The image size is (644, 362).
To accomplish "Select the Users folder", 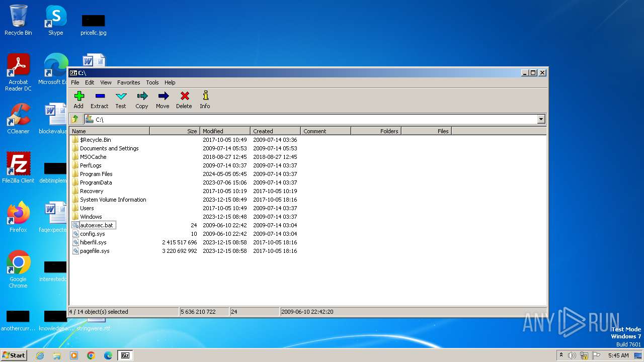I will click(87, 208).
